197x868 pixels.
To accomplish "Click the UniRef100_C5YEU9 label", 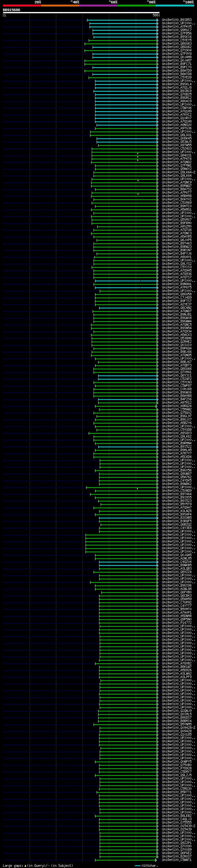I will 177,78.
